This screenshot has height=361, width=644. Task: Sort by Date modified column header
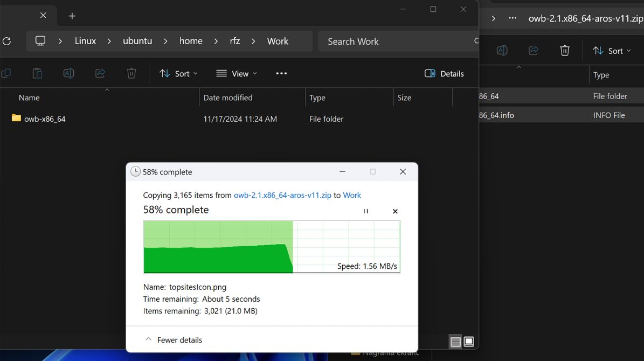pos(228,98)
